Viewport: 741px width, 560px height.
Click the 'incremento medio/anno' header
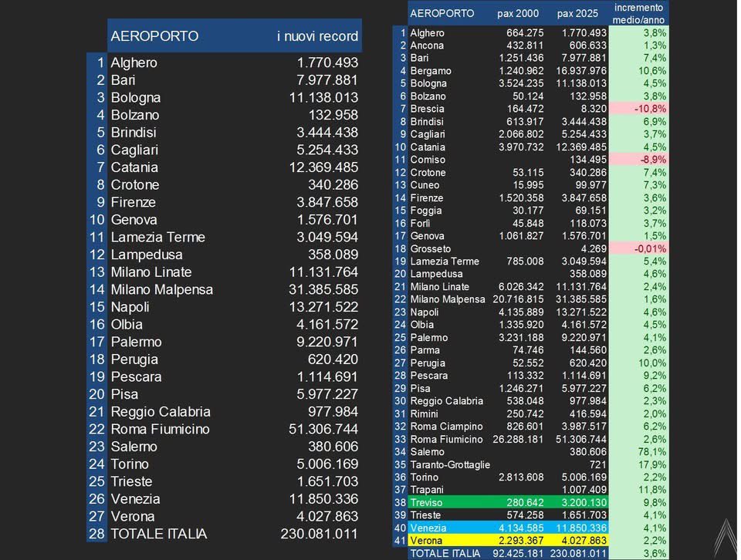click(x=638, y=14)
